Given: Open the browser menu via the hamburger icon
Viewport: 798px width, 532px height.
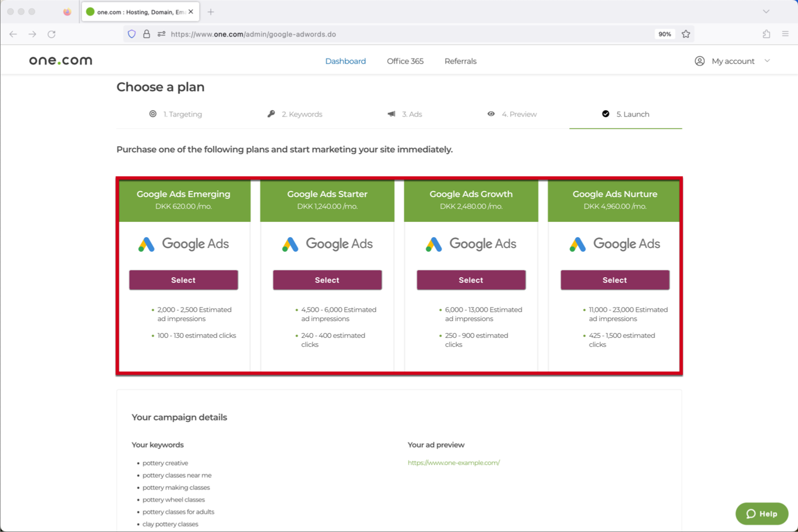Looking at the screenshot, I should tap(785, 34).
